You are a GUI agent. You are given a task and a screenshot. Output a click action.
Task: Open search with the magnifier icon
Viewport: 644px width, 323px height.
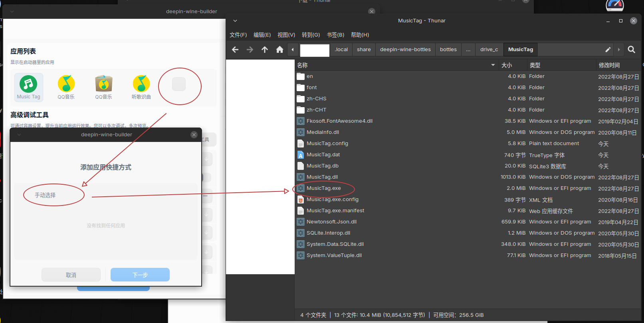click(631, 50)
